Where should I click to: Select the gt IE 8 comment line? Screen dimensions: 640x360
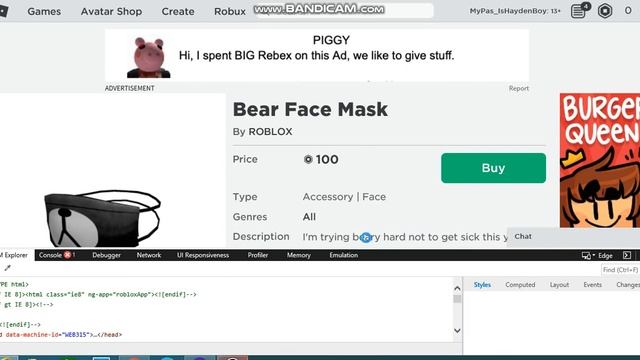click(27, 304)
